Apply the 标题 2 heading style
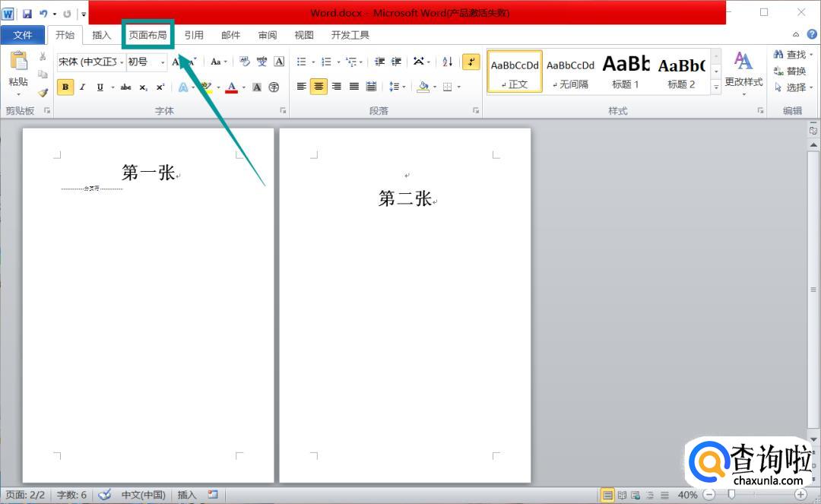 coord(682,71)
